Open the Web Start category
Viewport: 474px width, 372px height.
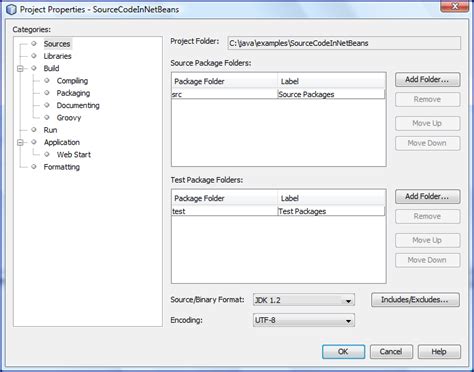pos(74,155)
